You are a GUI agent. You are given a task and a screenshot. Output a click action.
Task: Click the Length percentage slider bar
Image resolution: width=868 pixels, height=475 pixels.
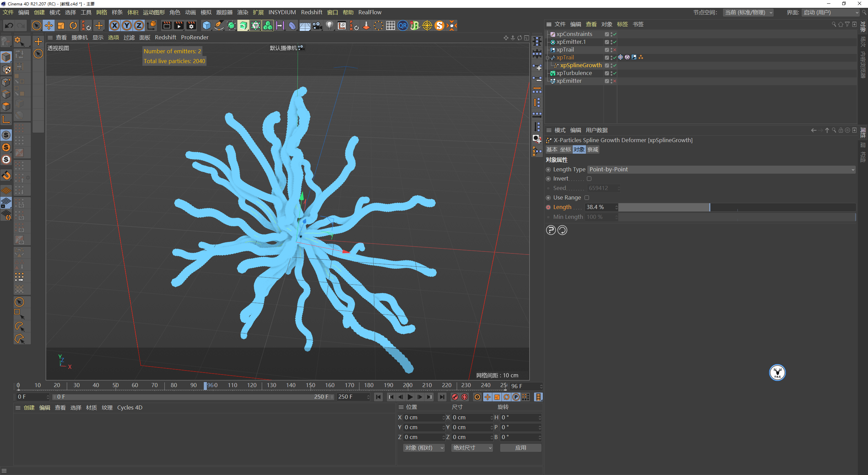737,207
